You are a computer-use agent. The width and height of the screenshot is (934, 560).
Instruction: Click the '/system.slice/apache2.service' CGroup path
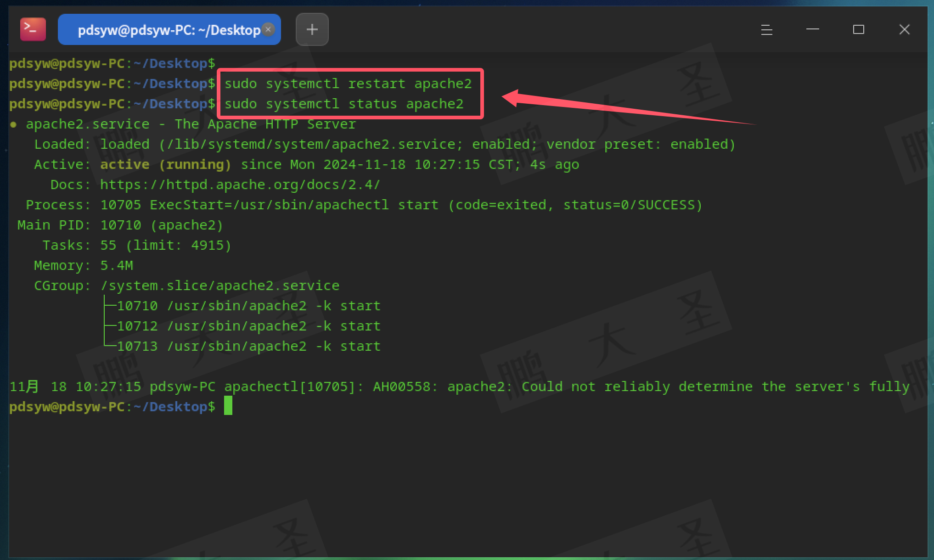point(220,286)
